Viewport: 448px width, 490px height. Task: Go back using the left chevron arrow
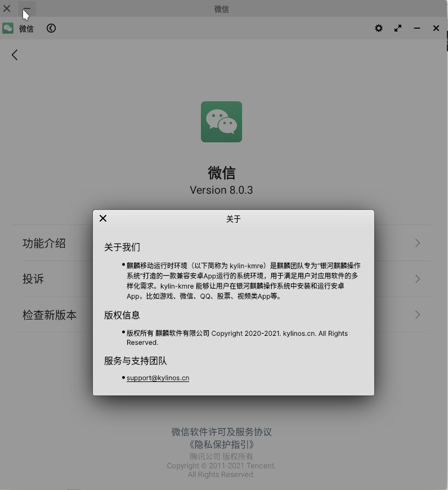[15, 55]
